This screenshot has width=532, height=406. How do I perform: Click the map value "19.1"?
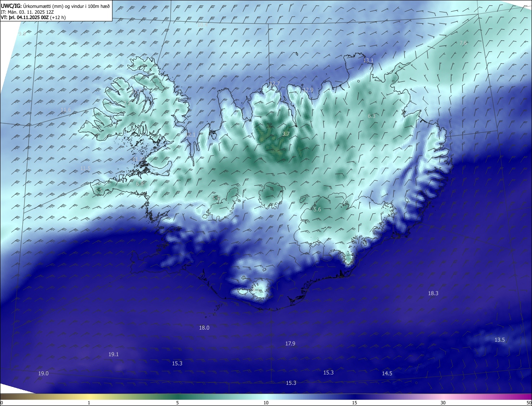click(113, 355)
